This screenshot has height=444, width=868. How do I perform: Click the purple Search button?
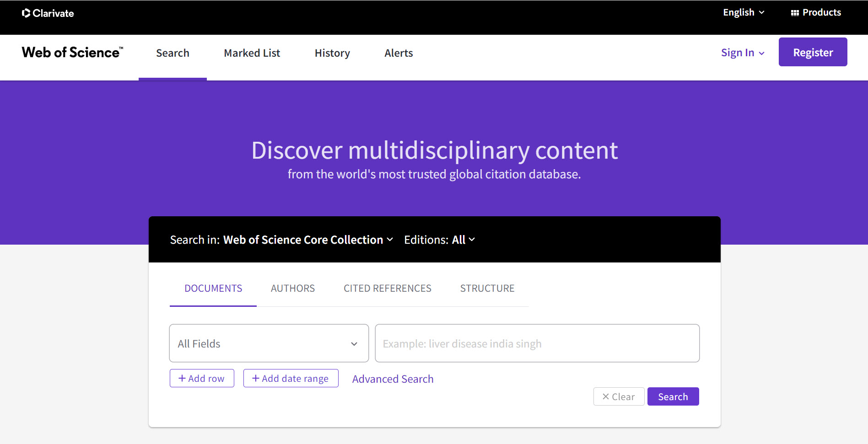point(673,396)
